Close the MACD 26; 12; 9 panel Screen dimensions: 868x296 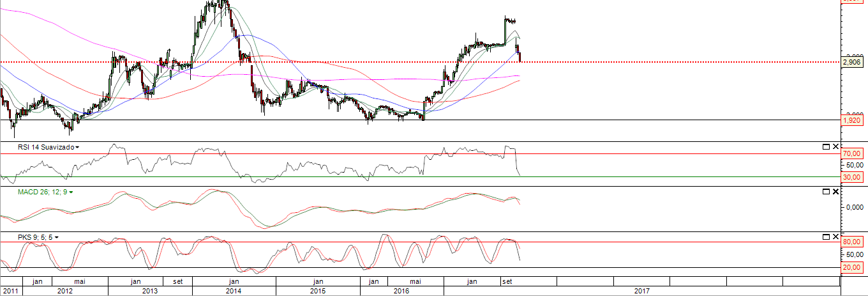coord(835,192)
